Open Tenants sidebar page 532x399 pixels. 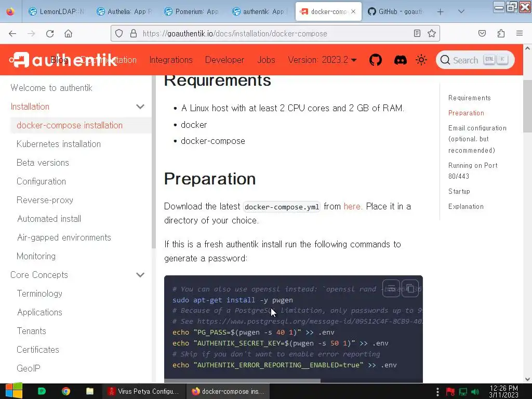coord(32,331)
